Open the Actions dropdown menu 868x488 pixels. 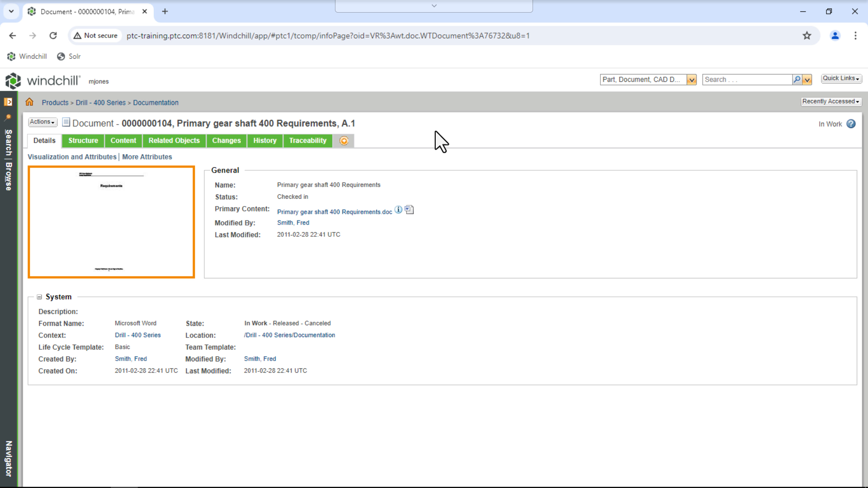coord(42,122)
